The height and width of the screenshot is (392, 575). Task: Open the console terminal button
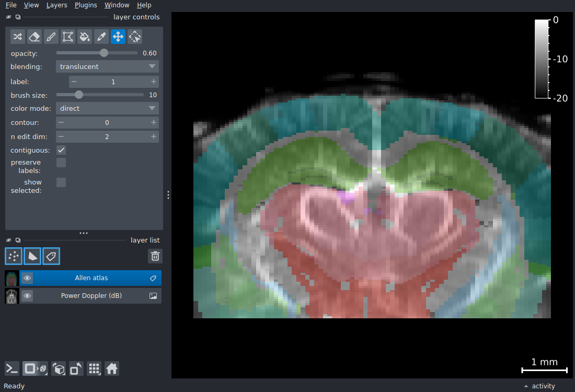click(11, 368)
